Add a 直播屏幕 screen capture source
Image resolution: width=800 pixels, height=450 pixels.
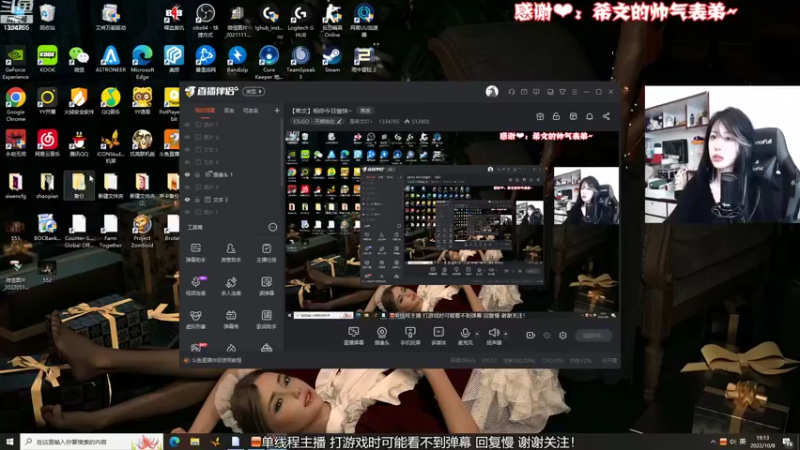coord(353,336)
